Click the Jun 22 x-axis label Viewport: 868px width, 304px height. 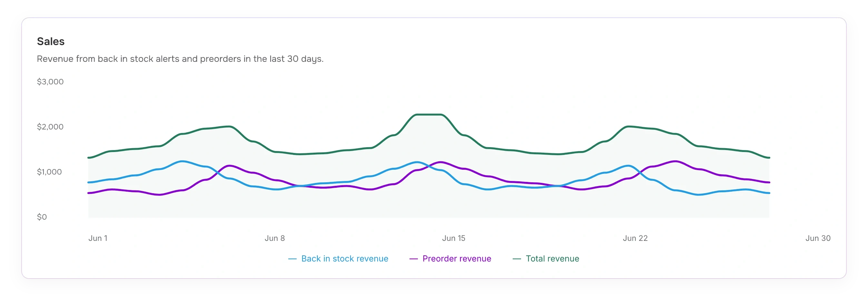coord(635,238)
